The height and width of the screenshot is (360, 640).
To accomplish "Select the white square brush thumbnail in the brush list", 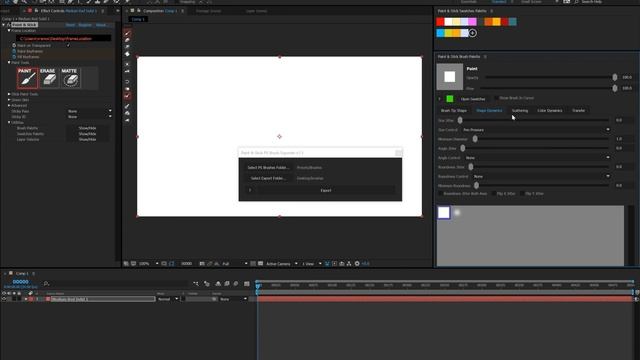I will (444, 212).
